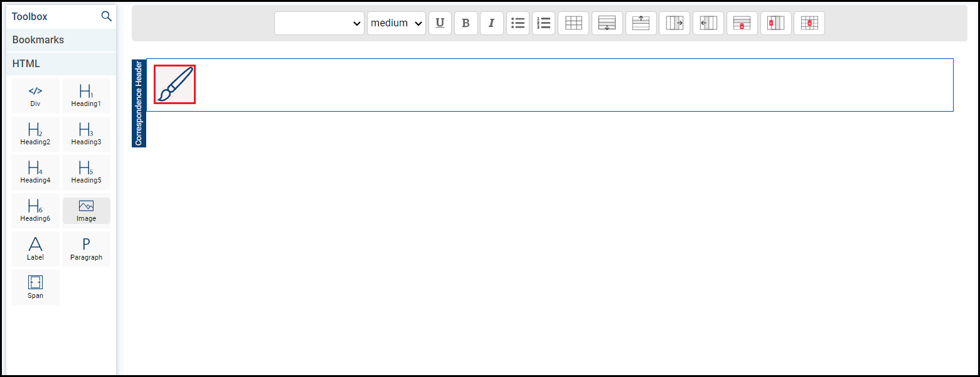
Task: Select the Paragraph element tool
Action: click(x=87, y=249)
